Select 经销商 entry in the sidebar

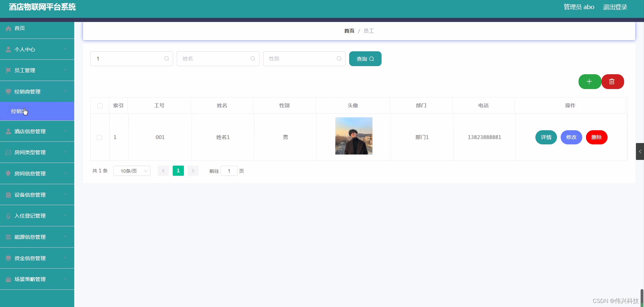click(x=19, y=111)
